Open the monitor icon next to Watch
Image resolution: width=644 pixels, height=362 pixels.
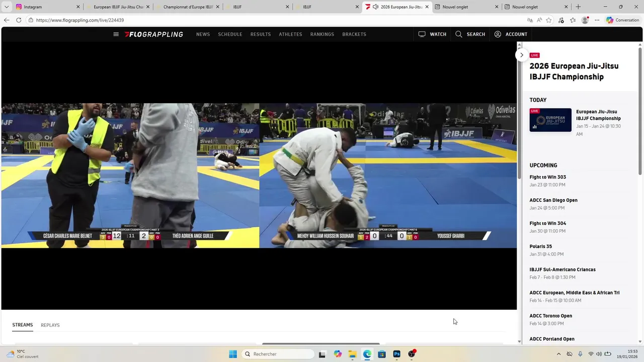pos(422,34)
